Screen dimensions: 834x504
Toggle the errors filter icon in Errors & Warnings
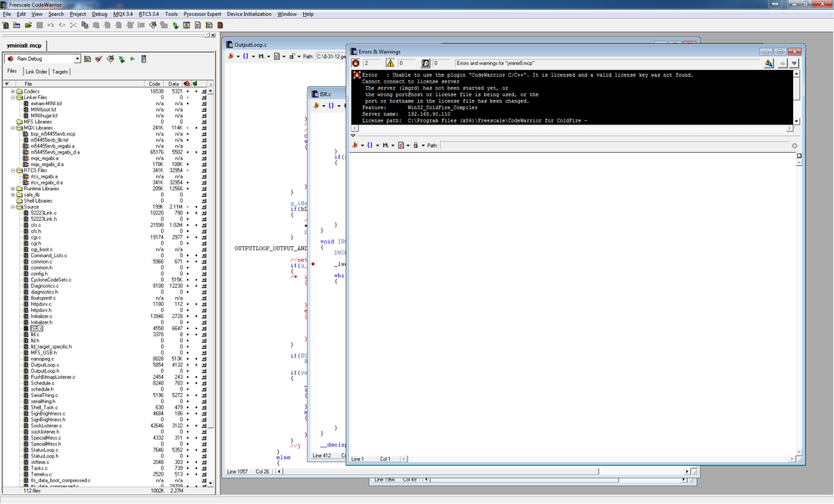(356, 63)
